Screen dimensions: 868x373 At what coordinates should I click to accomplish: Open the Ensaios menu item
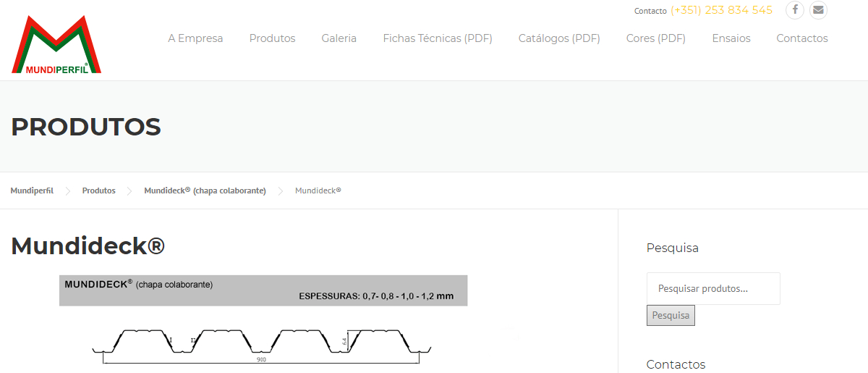click(x=731, y=38)
